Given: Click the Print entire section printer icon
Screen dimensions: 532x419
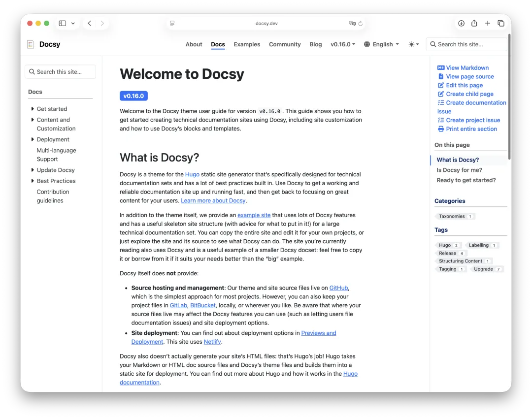Looking at the screenshot, I should 441,129.
